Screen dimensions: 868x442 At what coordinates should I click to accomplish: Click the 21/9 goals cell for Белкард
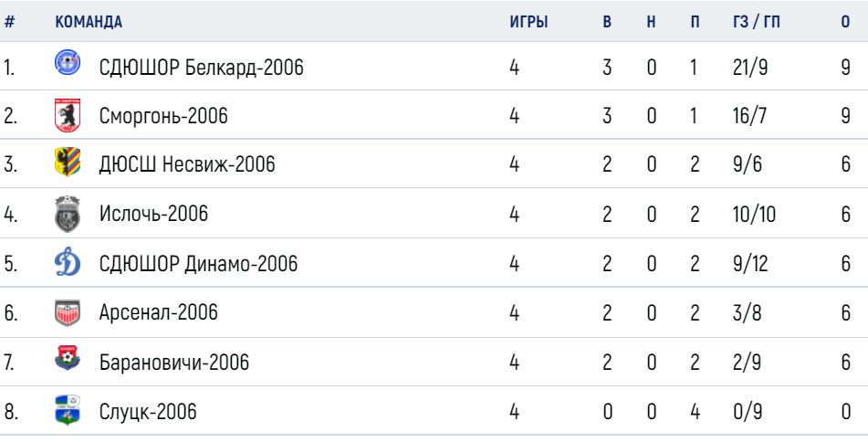click(x=750, y=68)
